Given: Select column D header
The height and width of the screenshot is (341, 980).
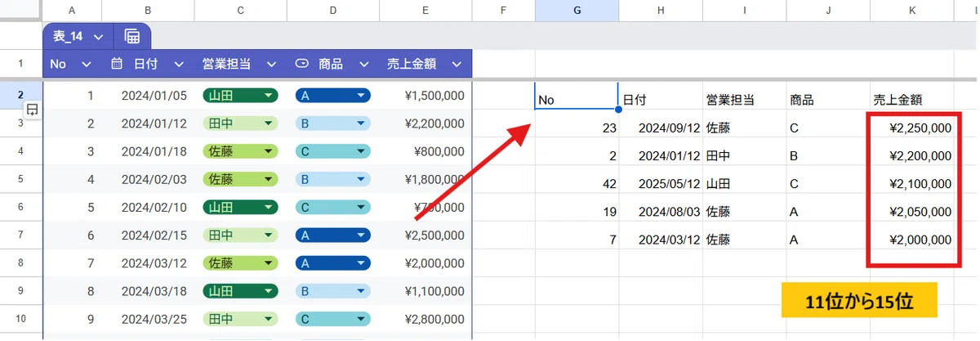Looking at the screenshot, I should [x=333, y=11].
